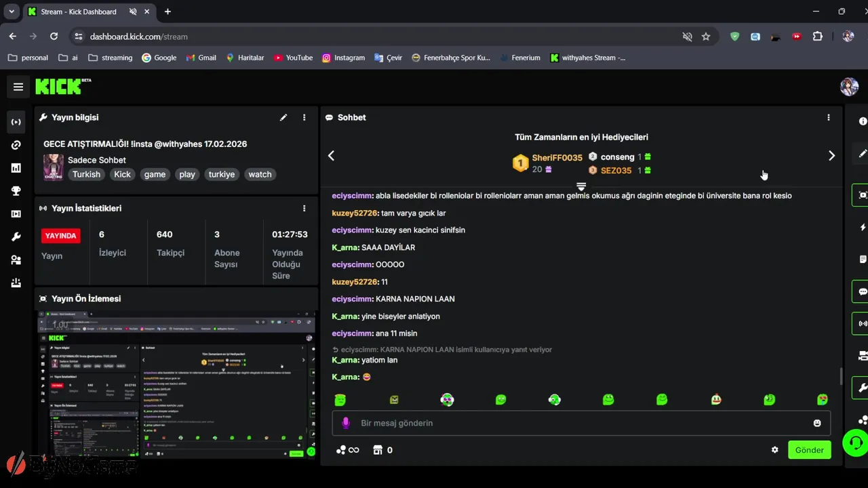868x488 pixels.
Task: Open the personal bookmarks folder
Action: (x=28, y=58)
